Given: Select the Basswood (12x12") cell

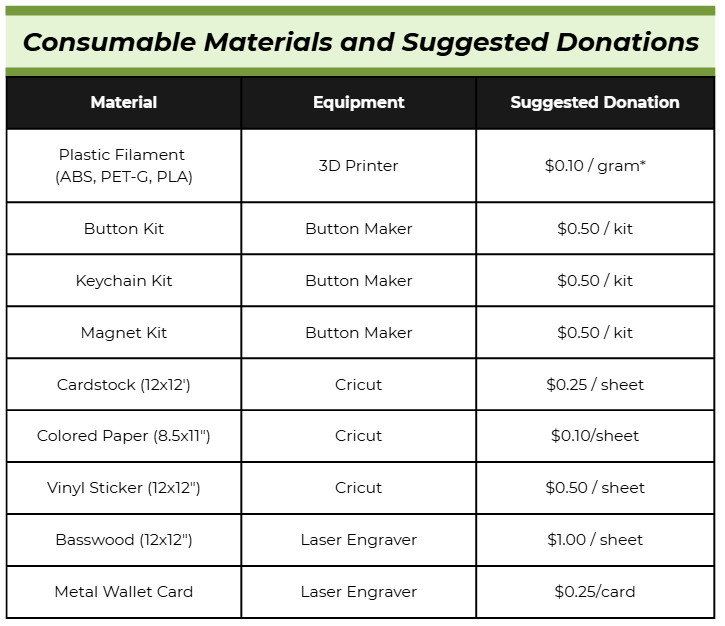Looking at the screenshot, I should (x=124, y=540).
